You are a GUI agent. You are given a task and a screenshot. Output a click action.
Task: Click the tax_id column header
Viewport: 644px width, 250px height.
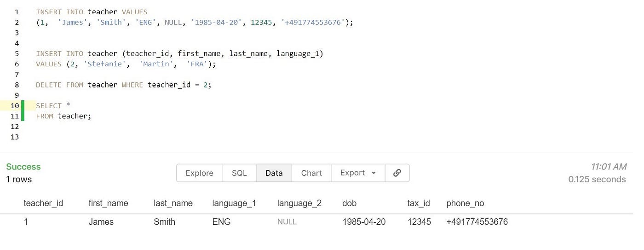click(x=419, y=203)
